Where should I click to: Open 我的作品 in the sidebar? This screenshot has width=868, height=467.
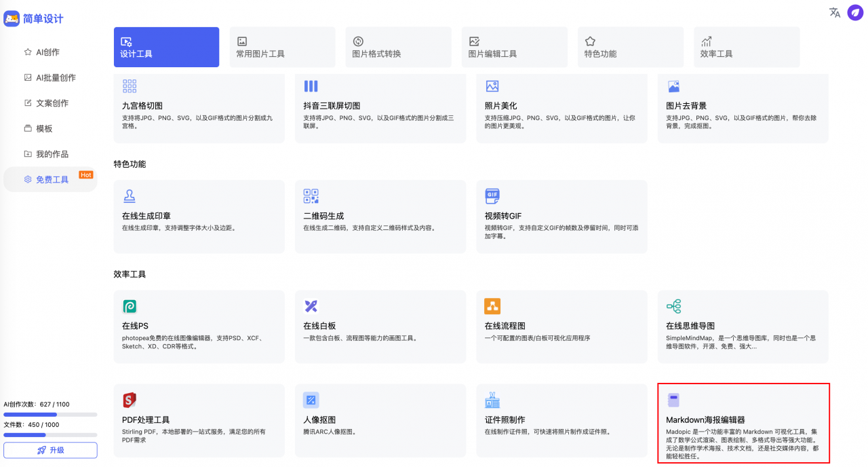point(50,154)
